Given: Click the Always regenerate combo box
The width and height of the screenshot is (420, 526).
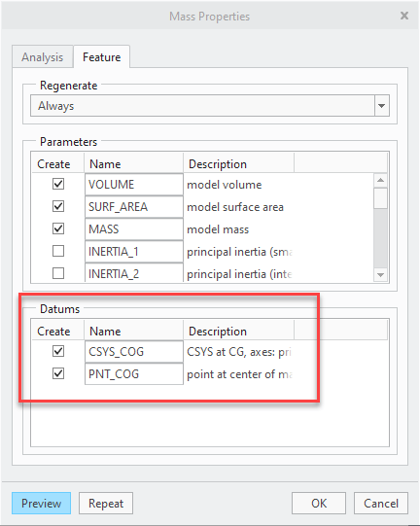Looking at the screenshot, I should pos(210,106).
